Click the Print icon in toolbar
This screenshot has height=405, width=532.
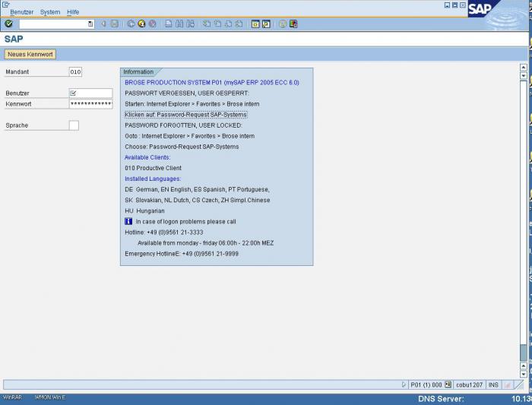tap(169, 24)
